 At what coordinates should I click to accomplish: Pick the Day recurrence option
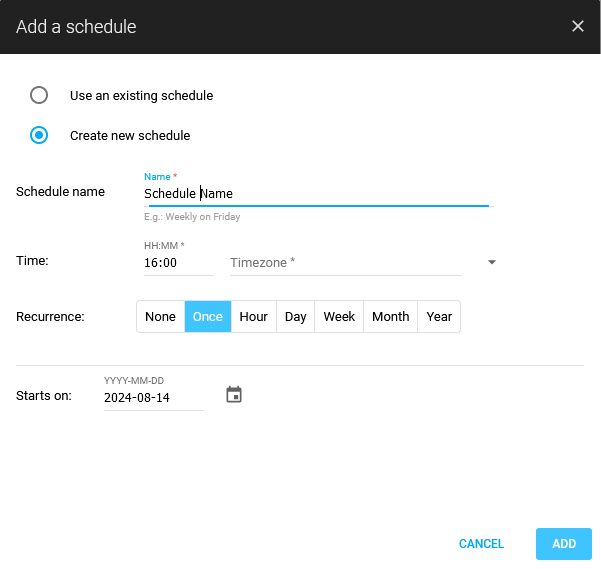[x=295, y=316]
